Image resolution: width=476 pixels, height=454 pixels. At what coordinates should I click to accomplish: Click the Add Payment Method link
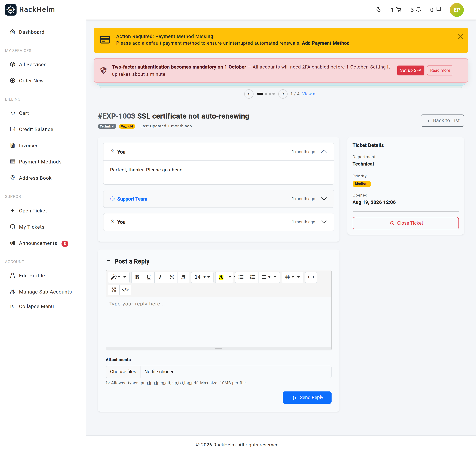pos(325,43)
